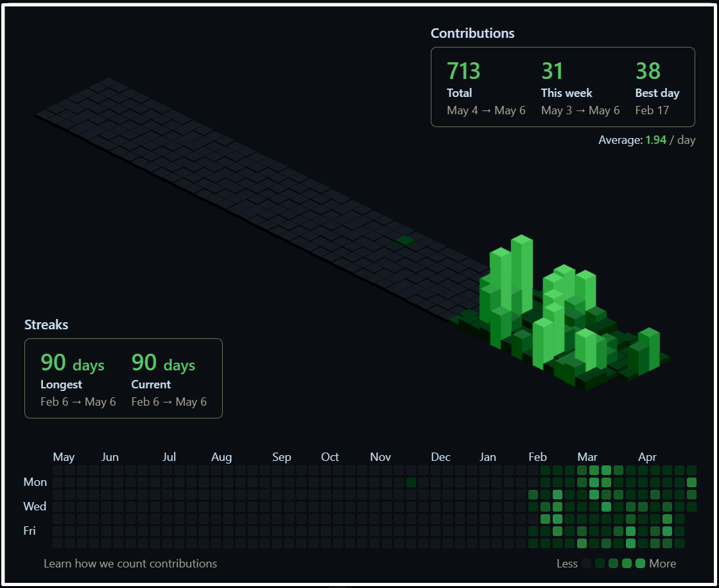Select the Best day label

point(657,93)
